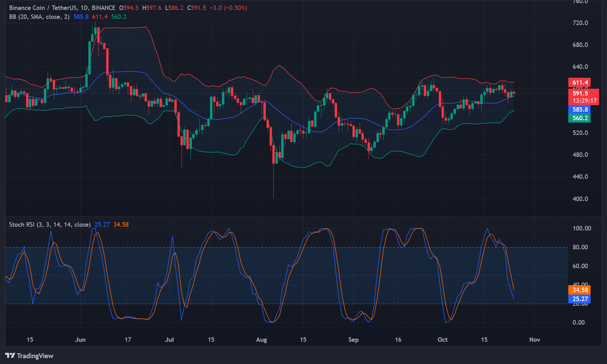Click the BB upper value 611.4 in legend
Screen dimensions: 607x364
click(x=100, y=16)
